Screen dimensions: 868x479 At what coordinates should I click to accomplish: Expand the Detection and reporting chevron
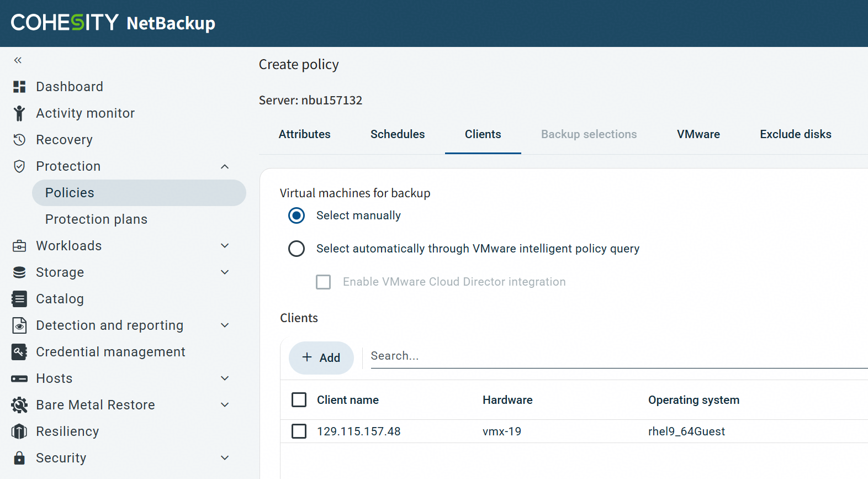225,325
